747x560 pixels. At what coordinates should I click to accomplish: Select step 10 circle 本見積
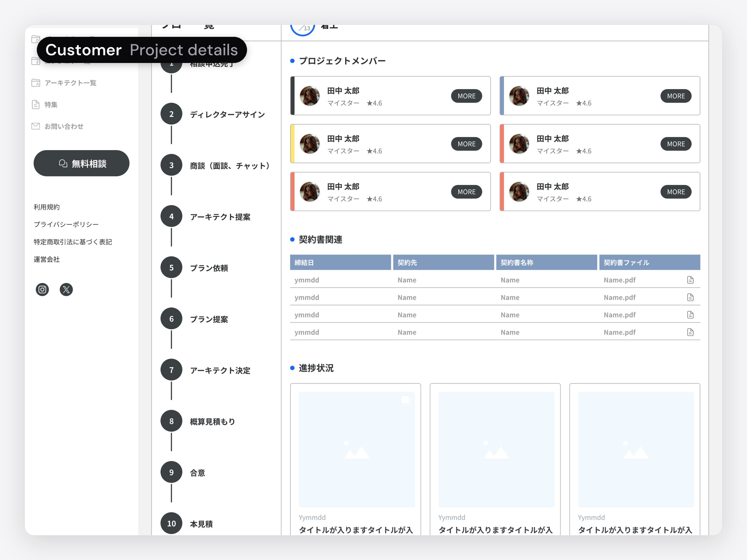172,524
